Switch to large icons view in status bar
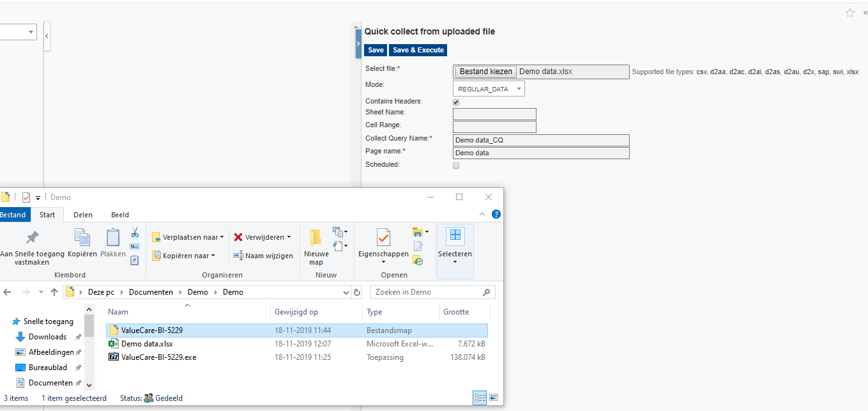 coord(494,398)
